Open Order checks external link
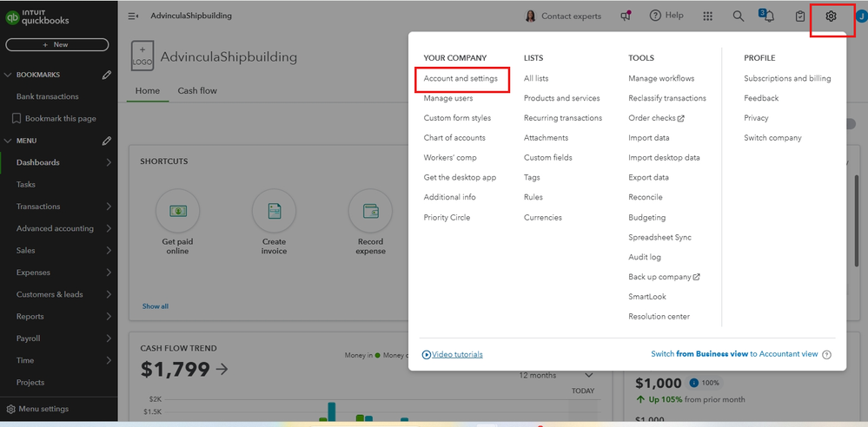This screenshot has height=427, width=868. (657, 118)
